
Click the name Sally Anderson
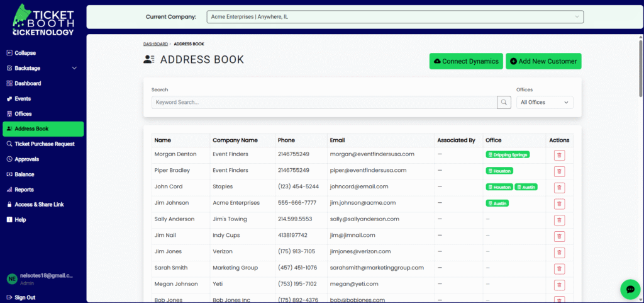coord(175,219)
